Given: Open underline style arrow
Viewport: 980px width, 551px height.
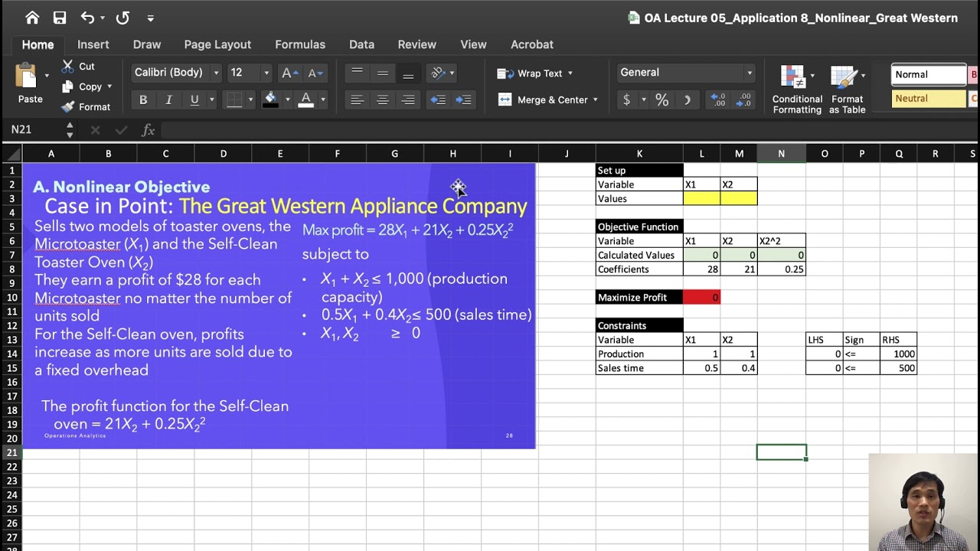Looking at the screenshot, I should (211, 100).
